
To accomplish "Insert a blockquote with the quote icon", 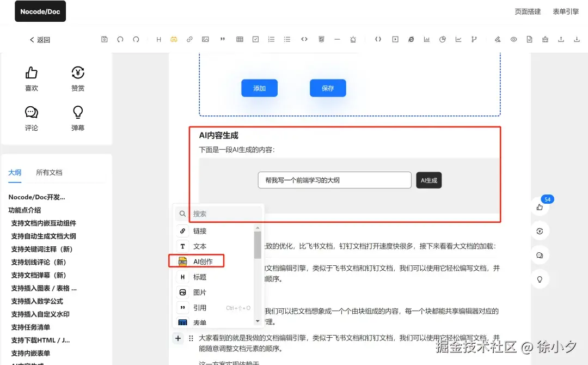I will [223, 39].
